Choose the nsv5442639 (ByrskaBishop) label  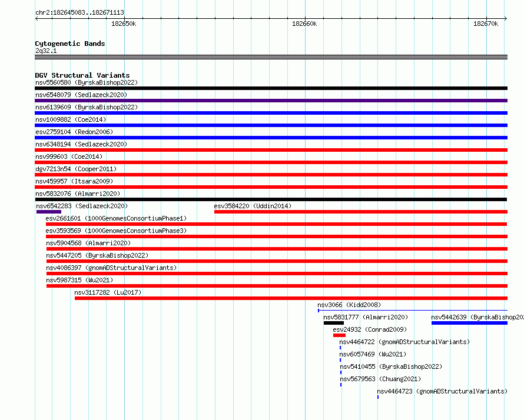[477, 317]
